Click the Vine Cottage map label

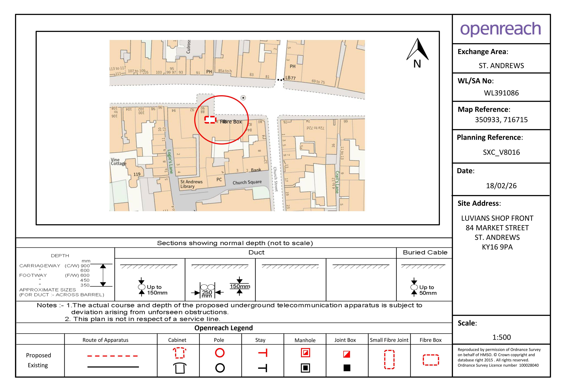118,162
